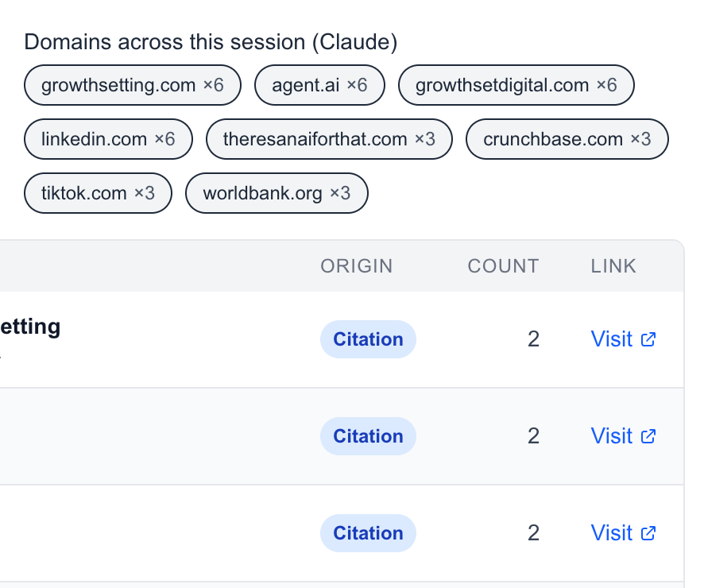Open the second row's Visit link
The height and width of the screenshot is (588, 704).
612,436
